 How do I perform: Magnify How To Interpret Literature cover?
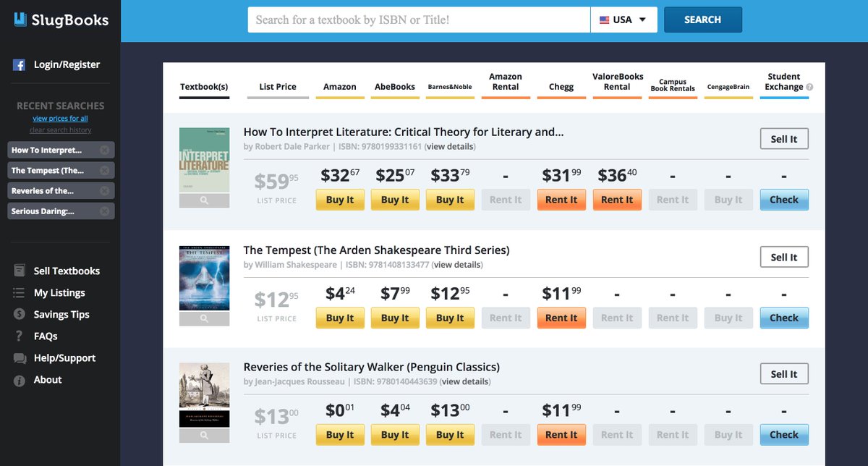click(204, 200)
